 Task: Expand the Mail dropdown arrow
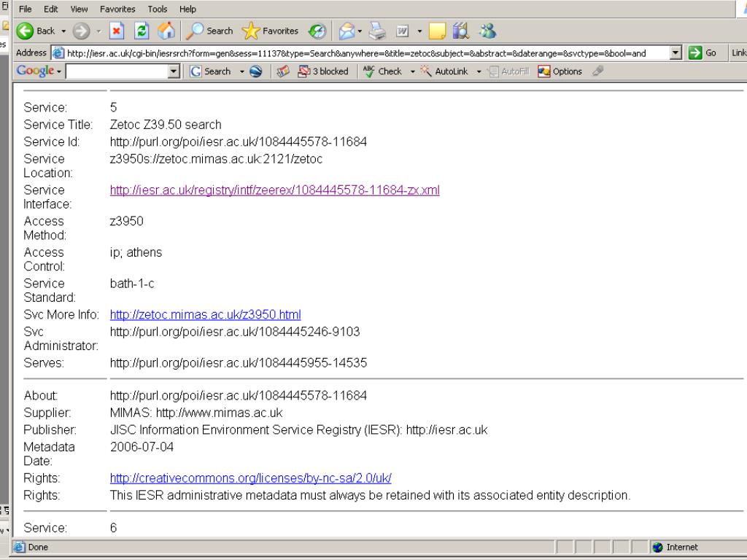[x=360, y=31]
